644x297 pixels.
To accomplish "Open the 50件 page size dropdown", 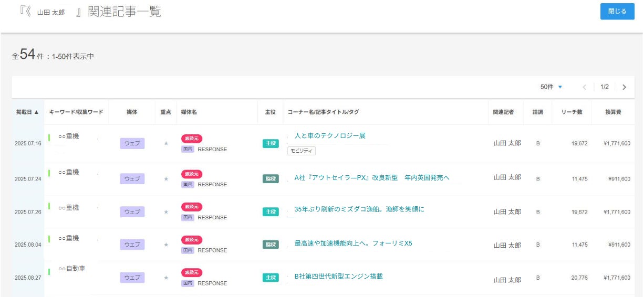I will tap(551, 87).
